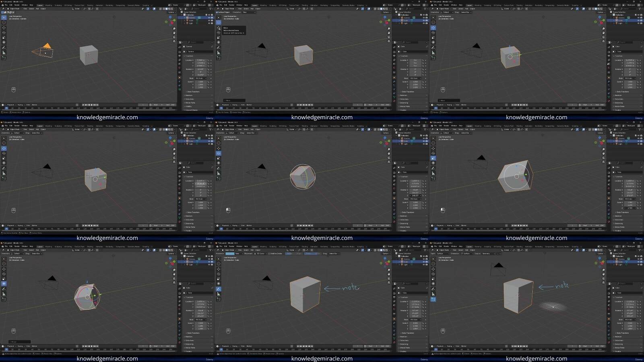The image size is (644, 362).
Task: Toggle Collection exclude checkbox in top-left outliner
Action: click(206, 15)
